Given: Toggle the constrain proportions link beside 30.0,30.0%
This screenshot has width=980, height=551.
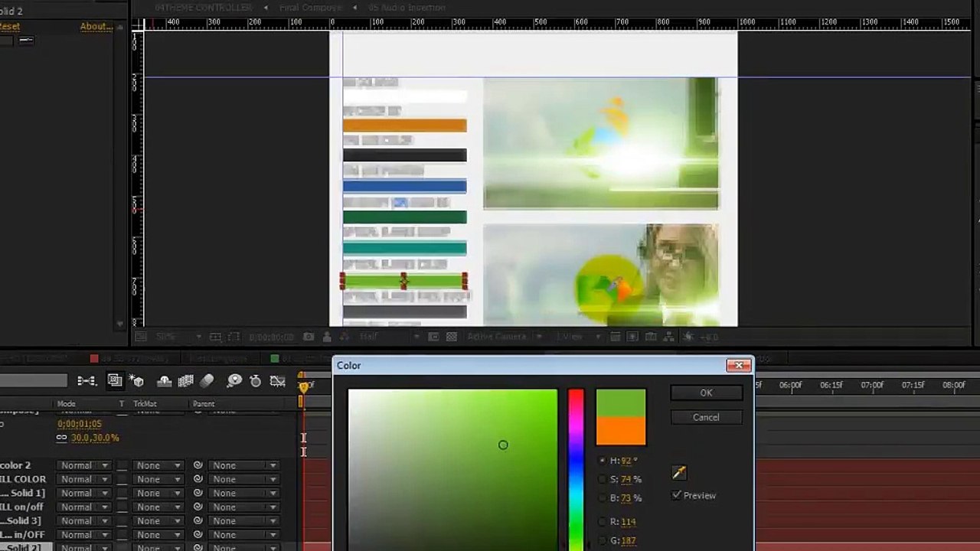Looking at the screenshot, I should click(x=61, y=438).
